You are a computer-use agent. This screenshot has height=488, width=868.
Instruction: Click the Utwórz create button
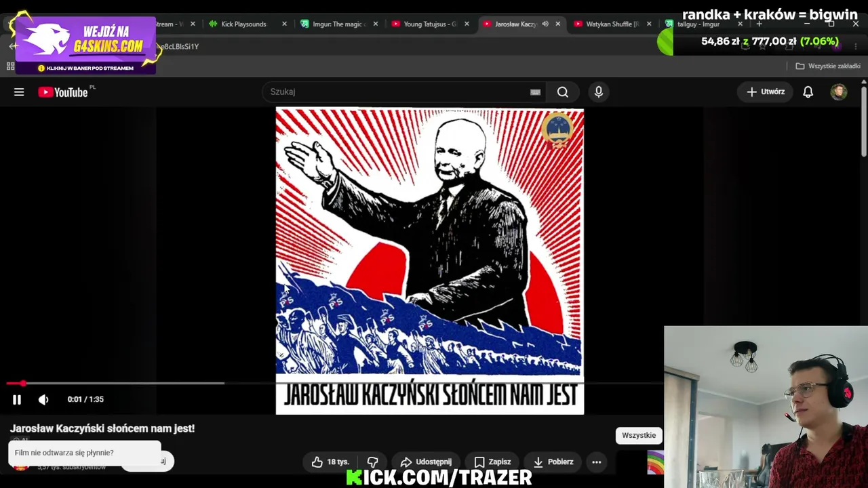pyautogui.click(x=766, y=92)
